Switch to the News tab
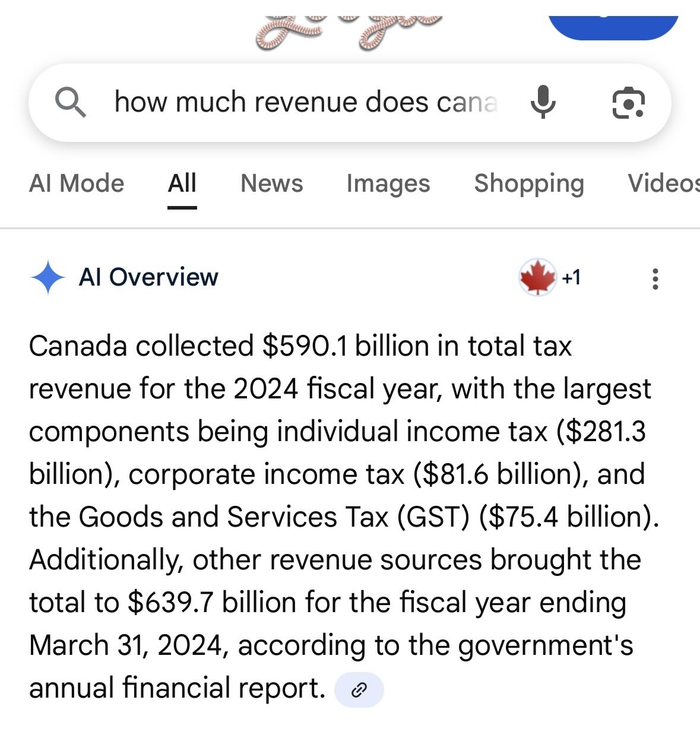Screen dimensions: 700x738 271,183
